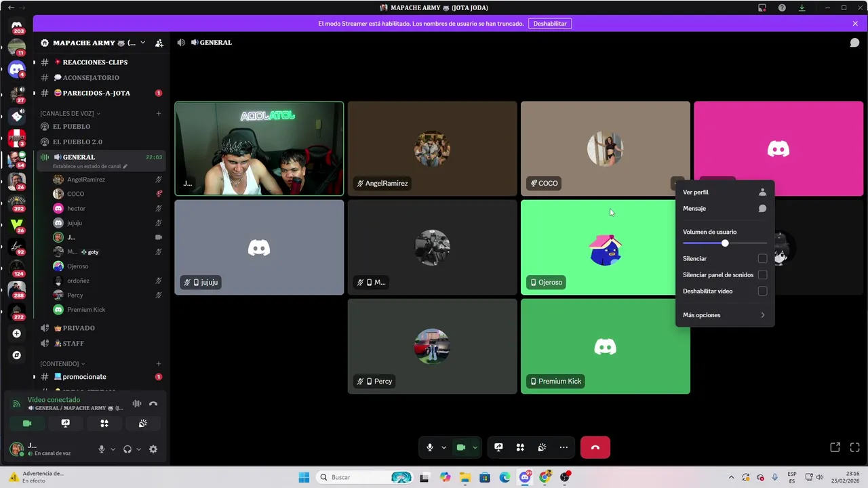Adjust the Volumen de usuario slider

[x=725, y=243]
